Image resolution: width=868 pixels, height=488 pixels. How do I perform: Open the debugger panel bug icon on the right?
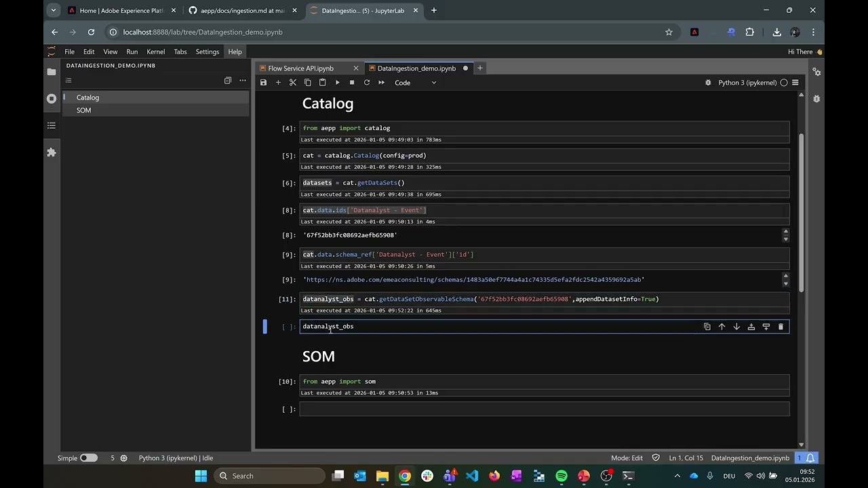point(816,99)
